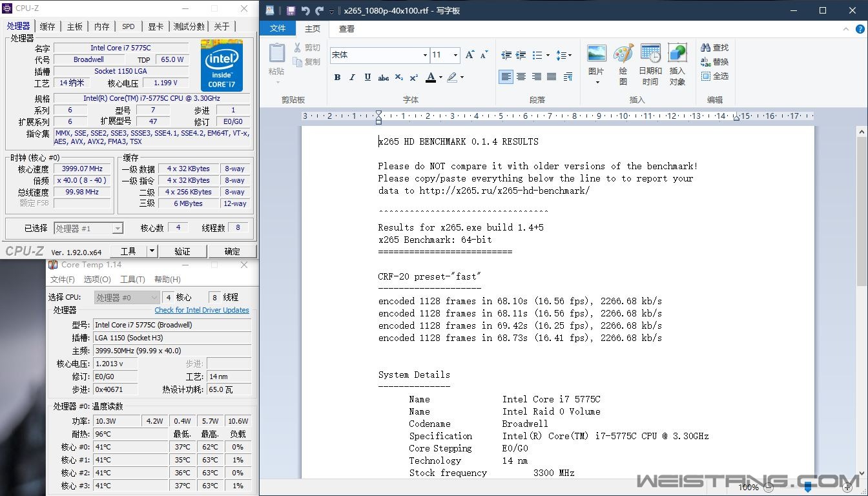
Task: Center align text
Action: coord(521,77)
